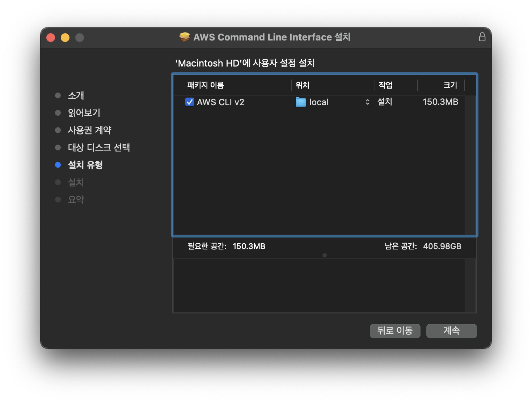Select the 대상 디스크 선택 step
Viewport: 532px width, 402px height.
99,147
